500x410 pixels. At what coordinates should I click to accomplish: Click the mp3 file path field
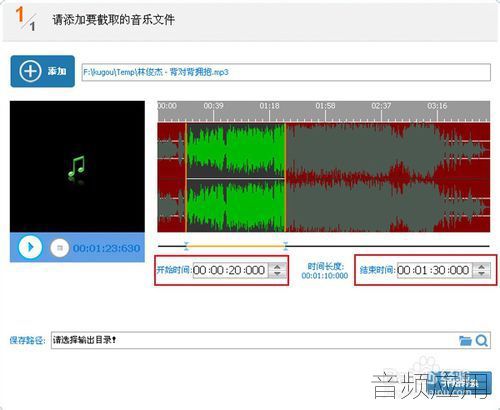pyautogui.click(x=286, y=72)
